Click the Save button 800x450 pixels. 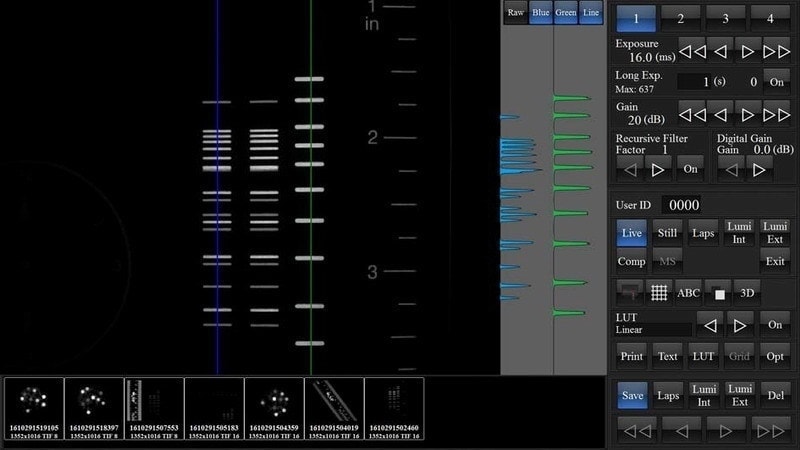click(631, 396)
